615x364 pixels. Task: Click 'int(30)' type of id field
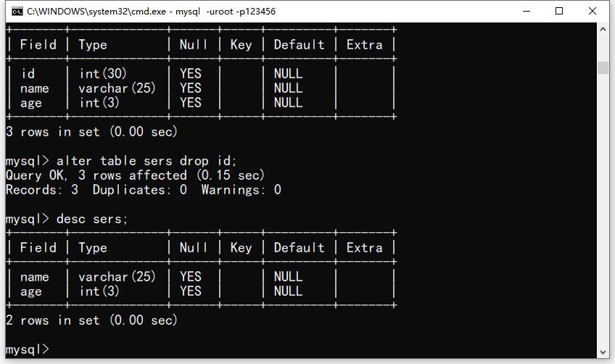pos(103,73)
